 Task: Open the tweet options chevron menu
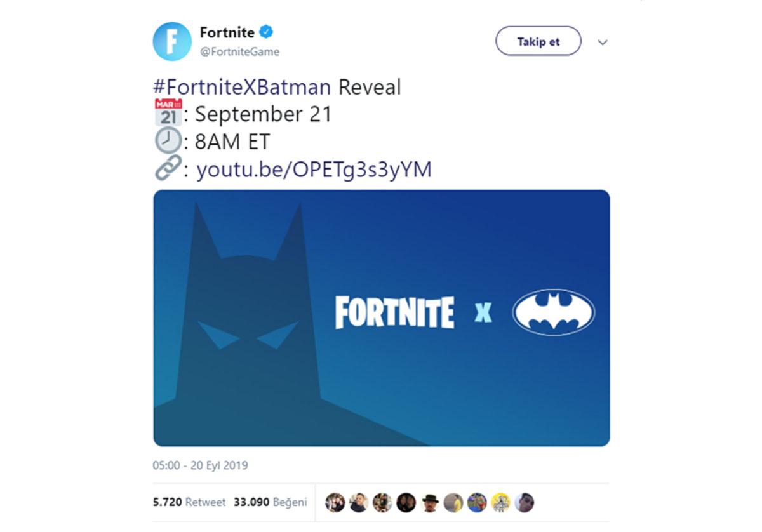click(602, 41)
